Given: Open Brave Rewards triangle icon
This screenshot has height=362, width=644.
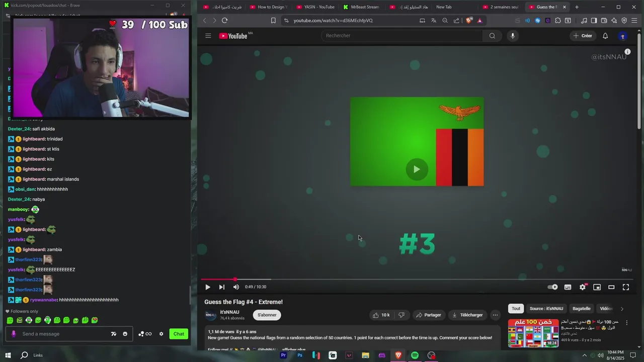Looking at the screenshot, I should [480, 21].
